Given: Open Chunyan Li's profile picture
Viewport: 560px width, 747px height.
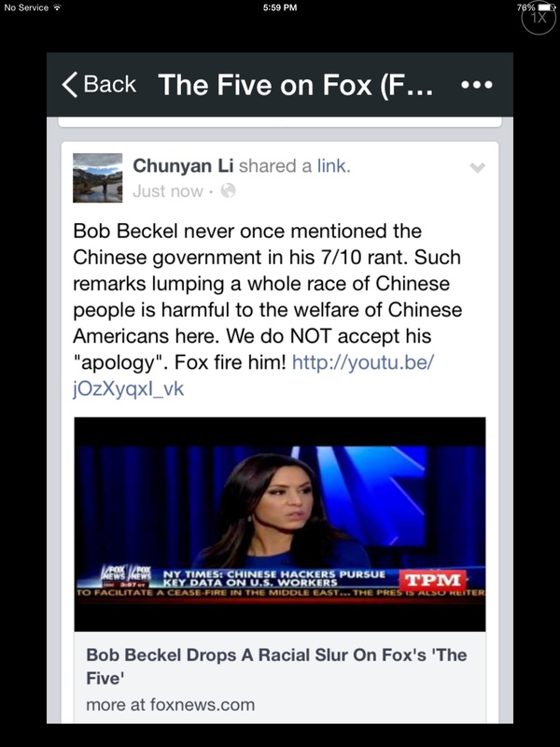Looking at the screenshot, I should (98, 177).
